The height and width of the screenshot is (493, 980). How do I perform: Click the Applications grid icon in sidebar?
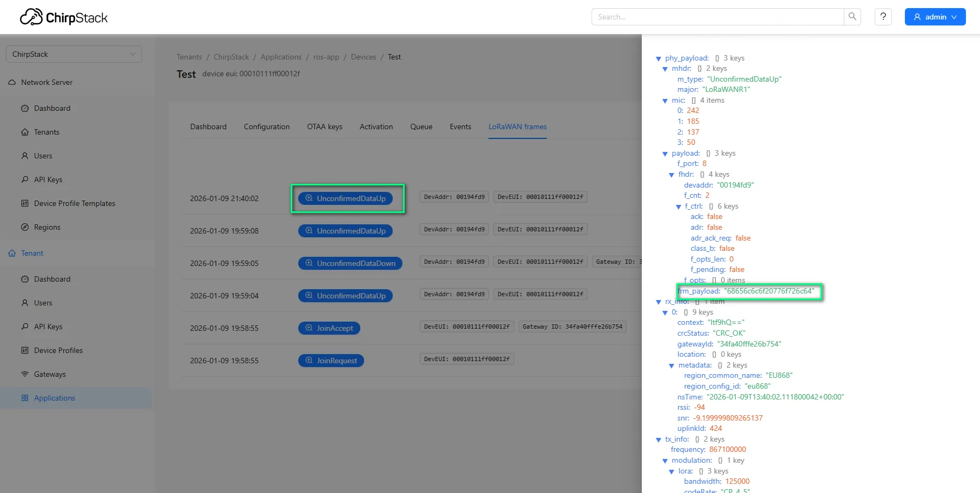pyautogui.click(x=25, y=398)
